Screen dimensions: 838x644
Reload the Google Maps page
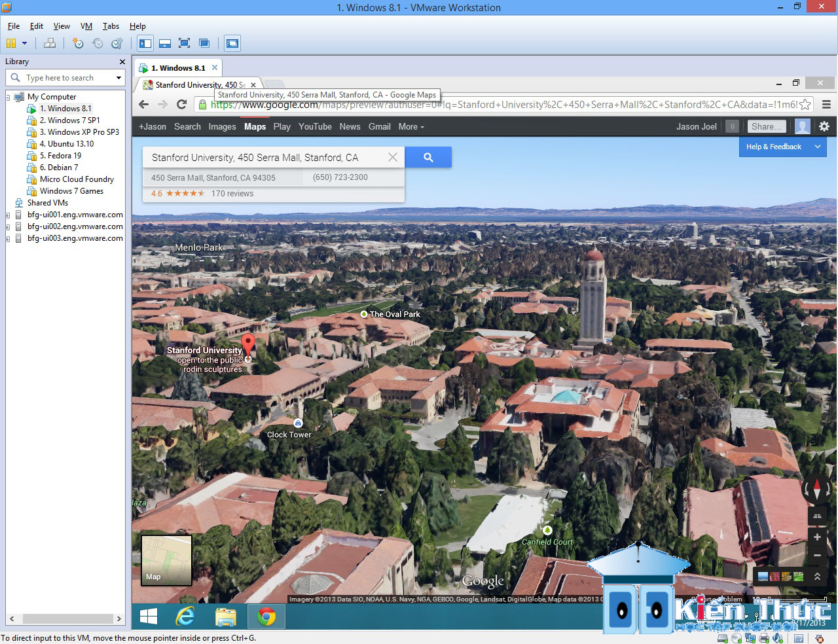click(182, 105)
